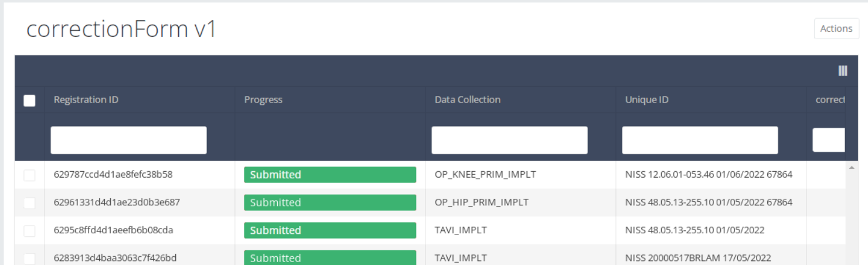Click the Data Collection filter input
Viewport: 868px width, 265px height.
pos(509,140)
